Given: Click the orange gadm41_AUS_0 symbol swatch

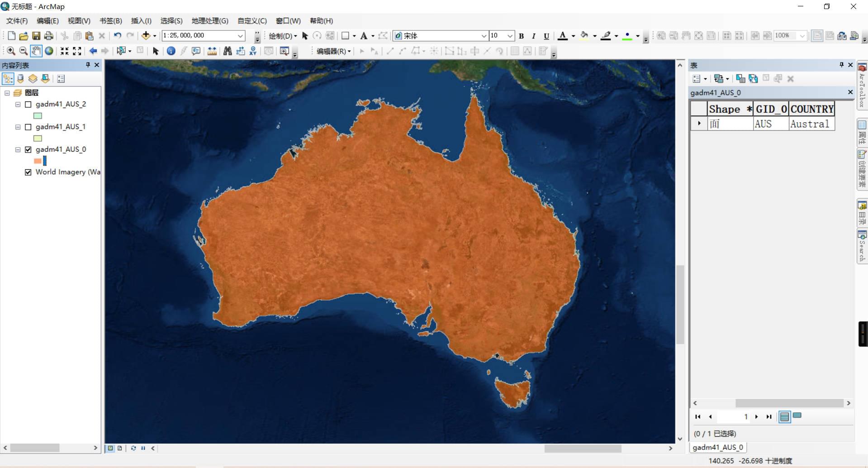Looking at the screenshot, I should point(38,161).
